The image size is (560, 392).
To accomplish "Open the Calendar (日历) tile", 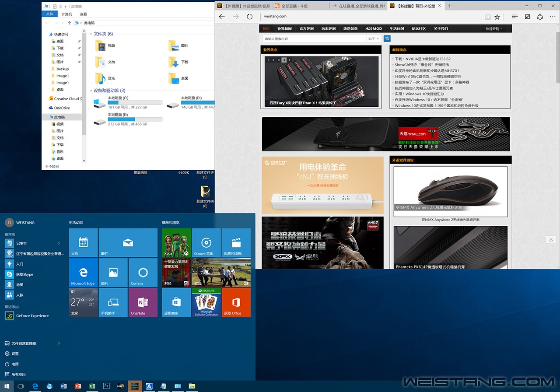I will [83, 242].
